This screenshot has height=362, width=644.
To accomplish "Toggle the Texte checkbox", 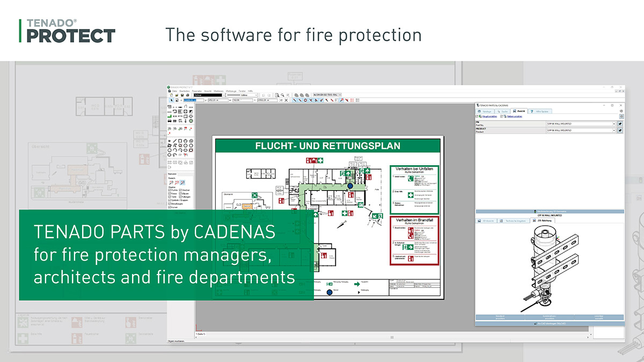I will point(170,197).
